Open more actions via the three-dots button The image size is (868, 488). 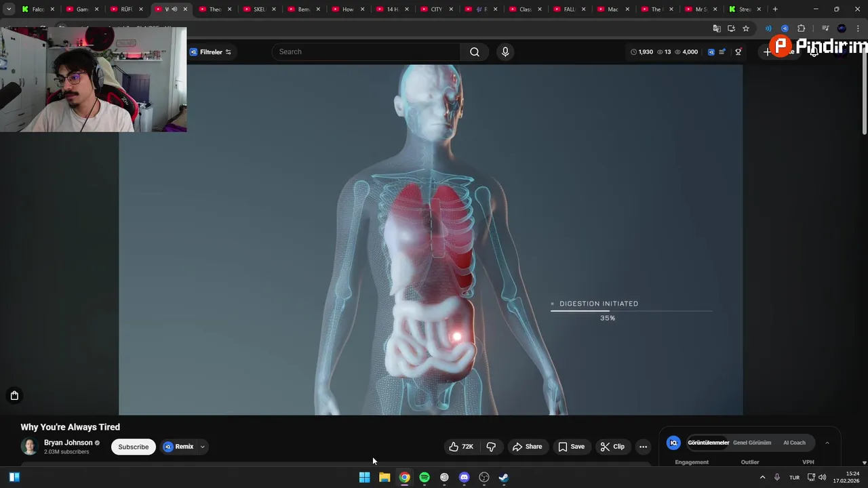tap(643, 447)
